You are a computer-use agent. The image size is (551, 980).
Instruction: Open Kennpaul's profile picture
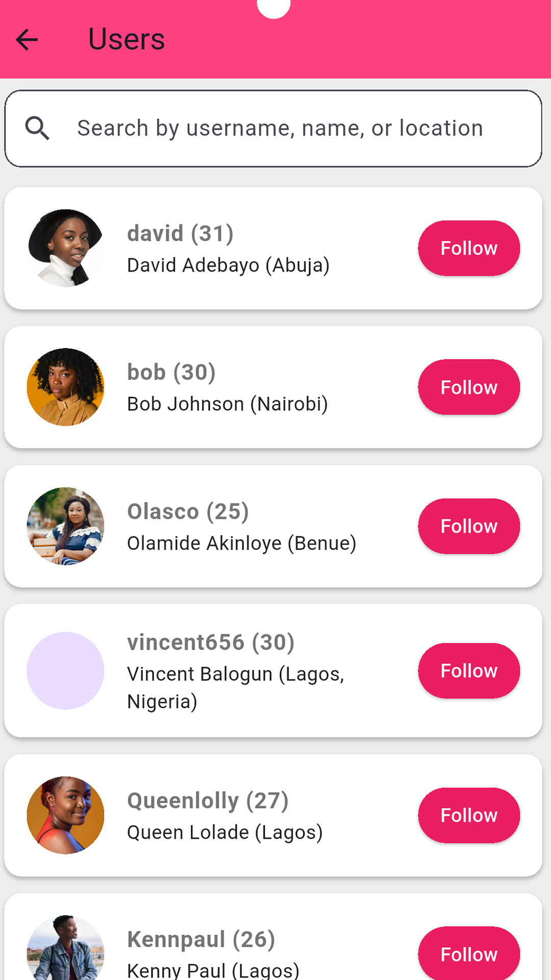[65, 949]
